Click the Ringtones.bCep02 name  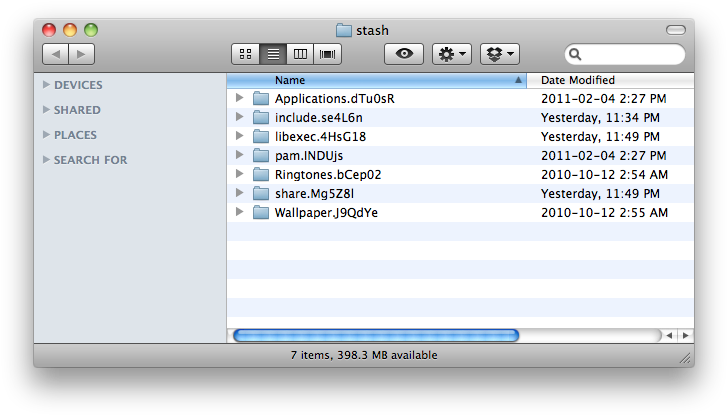pos(328,175)
